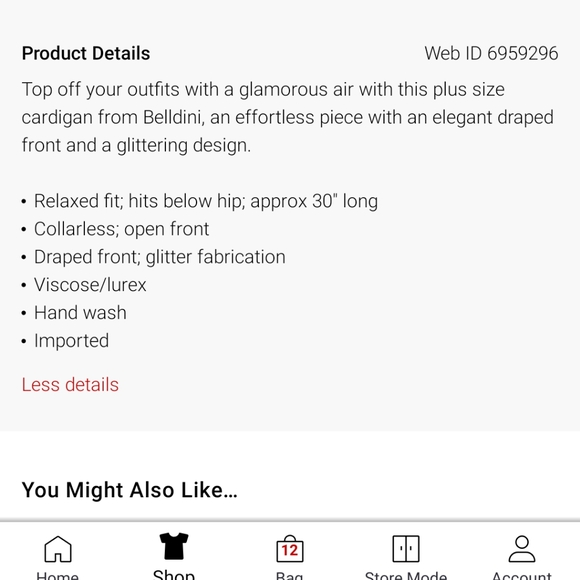580x580 pixels.
Task: Select the Store Mode tab label
Action: click(x=406, y=576)
